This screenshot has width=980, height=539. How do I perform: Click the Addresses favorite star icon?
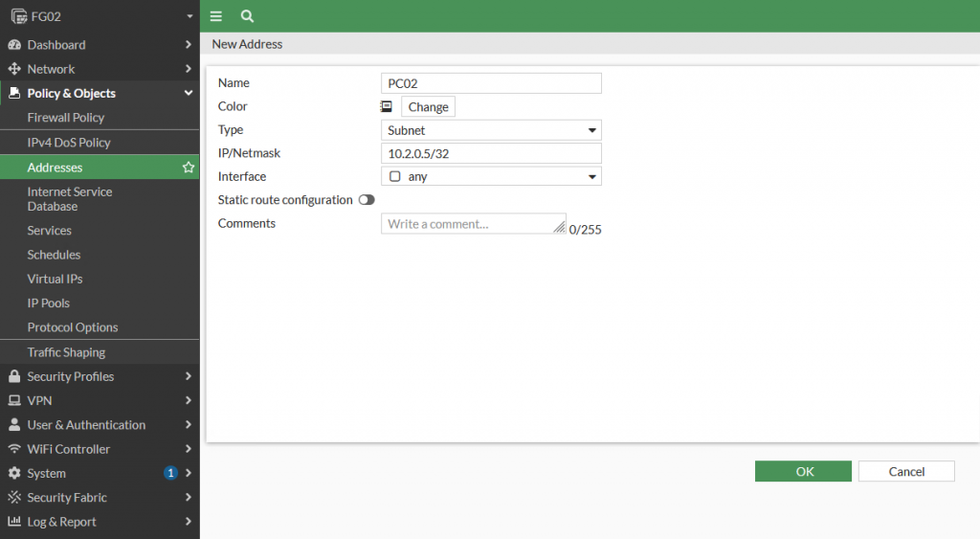click(189, 168)
